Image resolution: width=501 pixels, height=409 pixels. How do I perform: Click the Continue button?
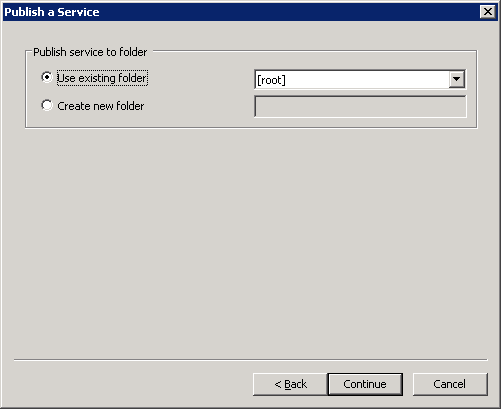tap(365, 384)
